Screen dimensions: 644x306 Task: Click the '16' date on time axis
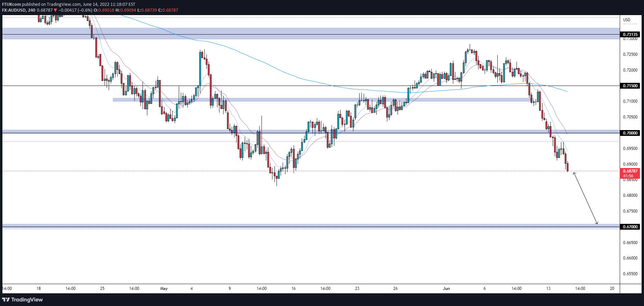click(293, 289)
